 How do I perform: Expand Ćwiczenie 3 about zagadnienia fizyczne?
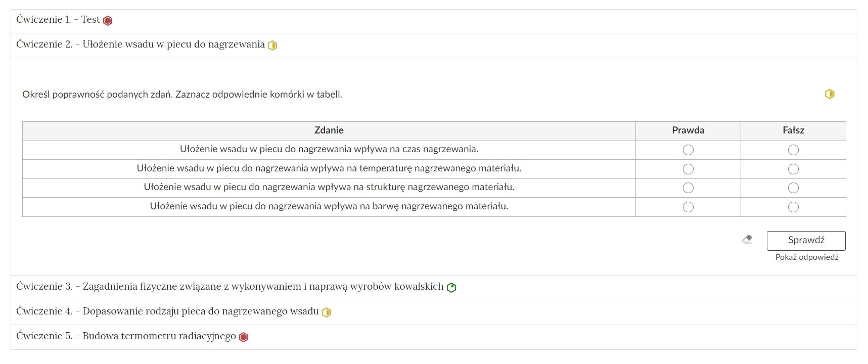pos(227,287)
